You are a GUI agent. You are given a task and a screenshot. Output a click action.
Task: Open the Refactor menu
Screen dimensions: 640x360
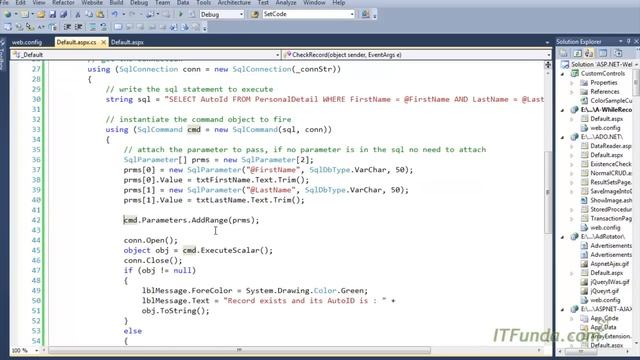coord(63,3)
